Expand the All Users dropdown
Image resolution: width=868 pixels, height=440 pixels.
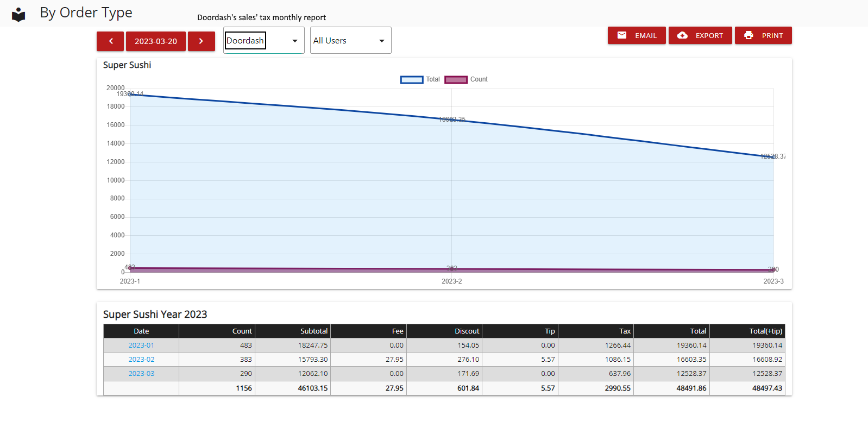coord(350,41)
